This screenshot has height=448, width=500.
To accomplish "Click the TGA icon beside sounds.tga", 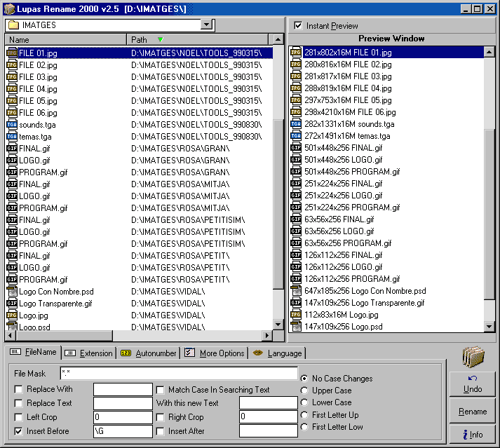I will pos(12,124).
